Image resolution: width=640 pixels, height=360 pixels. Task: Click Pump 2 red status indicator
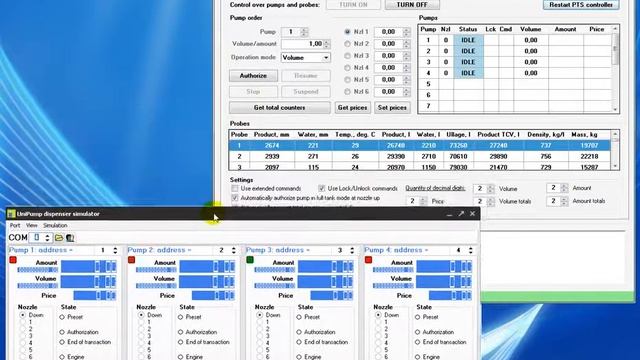tap(131, 260)
